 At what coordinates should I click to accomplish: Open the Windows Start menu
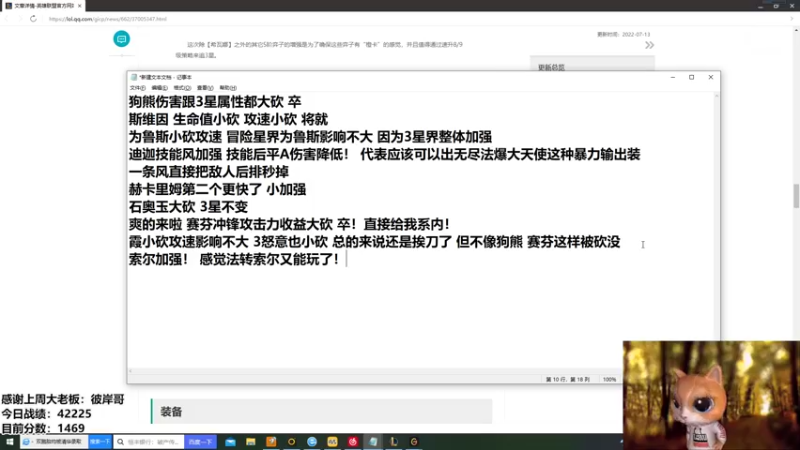click(x=9, y=442)
